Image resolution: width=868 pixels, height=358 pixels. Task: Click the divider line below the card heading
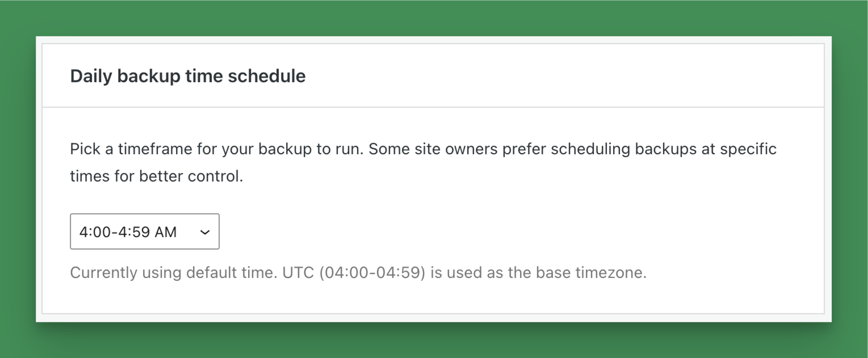431,107
